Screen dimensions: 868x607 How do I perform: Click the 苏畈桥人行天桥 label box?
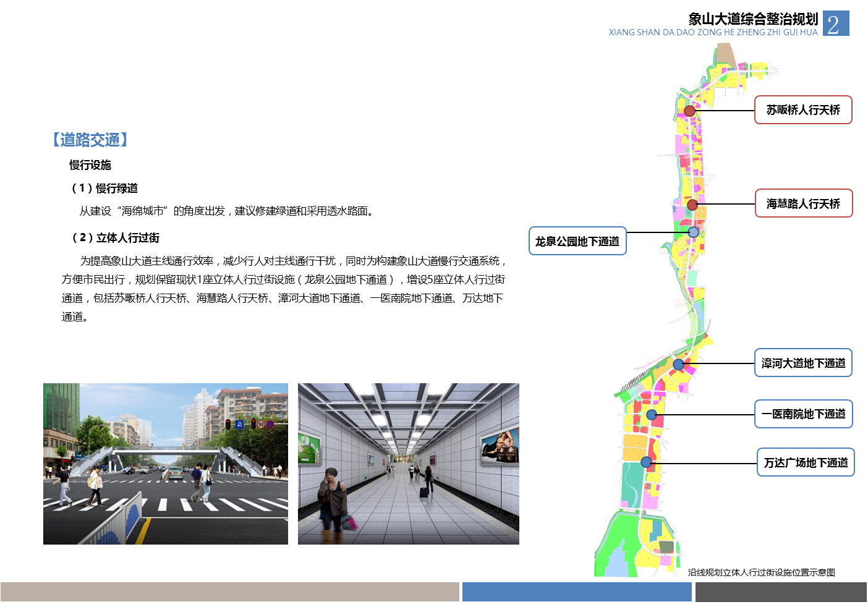coord(803,110)
